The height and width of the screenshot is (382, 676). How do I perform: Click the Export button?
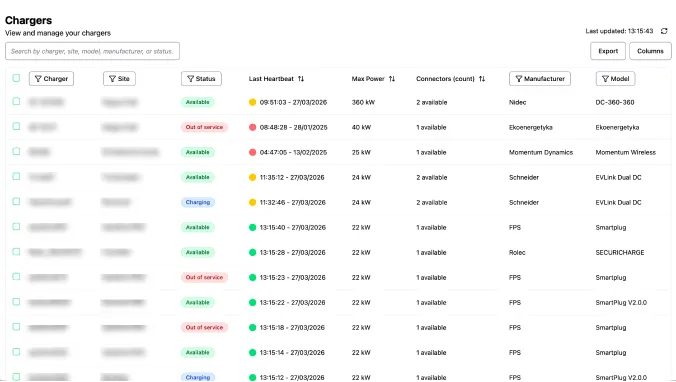click(608, 51)
